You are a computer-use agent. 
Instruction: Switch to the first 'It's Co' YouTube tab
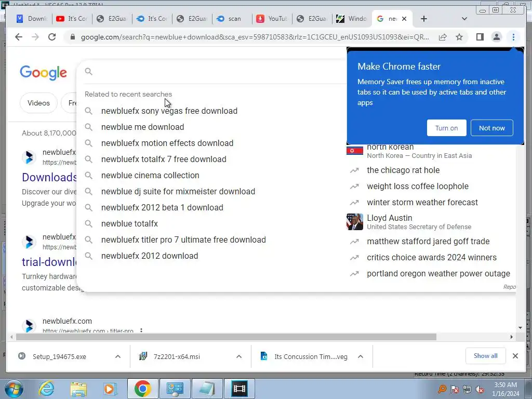72,19
